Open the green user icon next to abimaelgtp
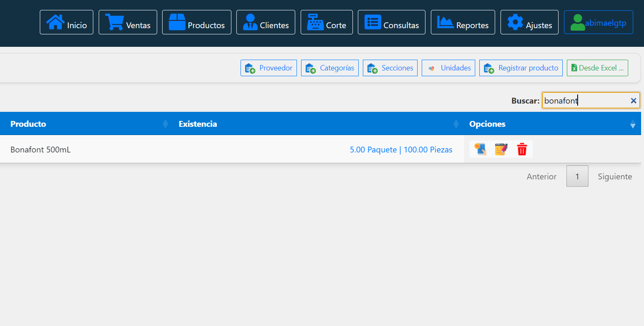 point(578,22)
